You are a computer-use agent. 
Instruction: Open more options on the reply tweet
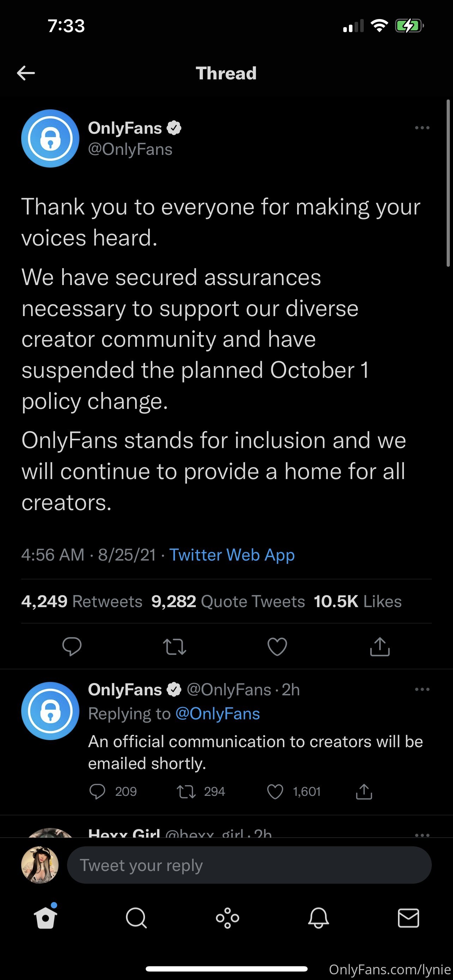(422, 689)
